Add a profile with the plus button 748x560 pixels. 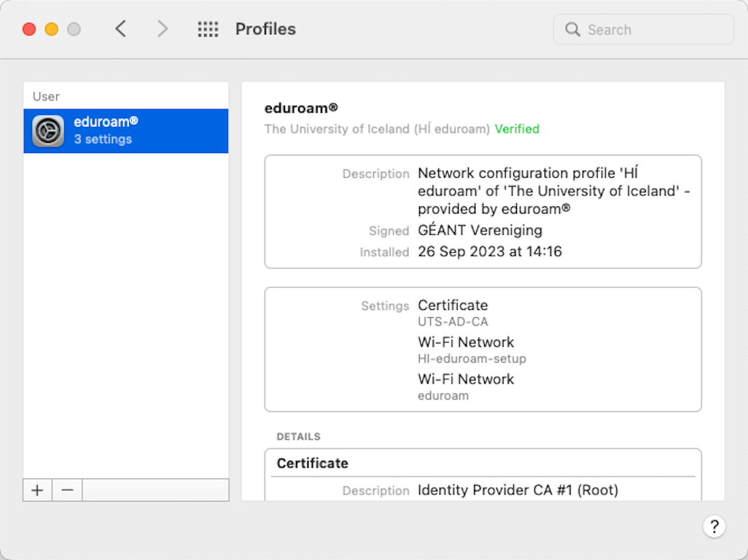coord(37,490)
